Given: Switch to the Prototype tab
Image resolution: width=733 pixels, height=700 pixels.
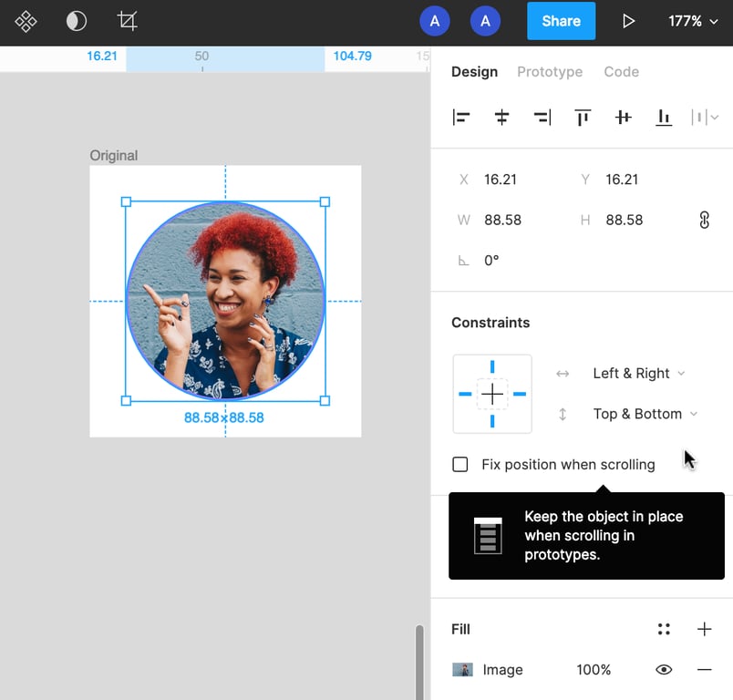Looking at the screenshot, I should [550, 72].
